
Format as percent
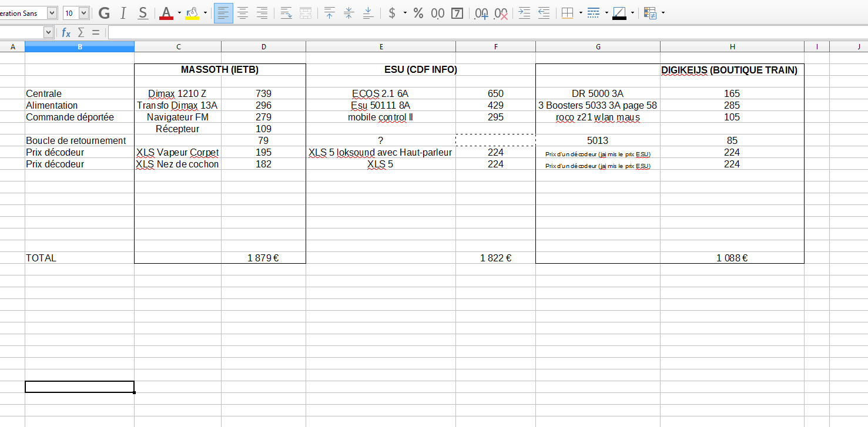(418, 13)
